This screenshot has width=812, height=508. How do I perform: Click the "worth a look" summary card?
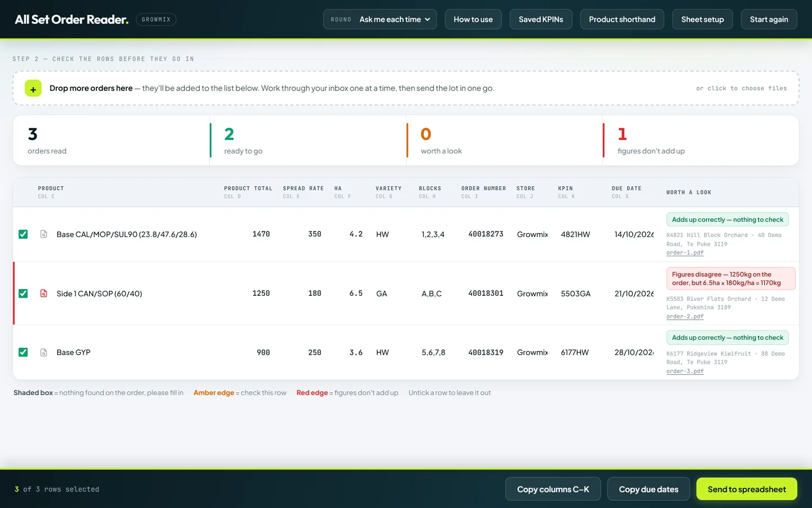(504, 141)
